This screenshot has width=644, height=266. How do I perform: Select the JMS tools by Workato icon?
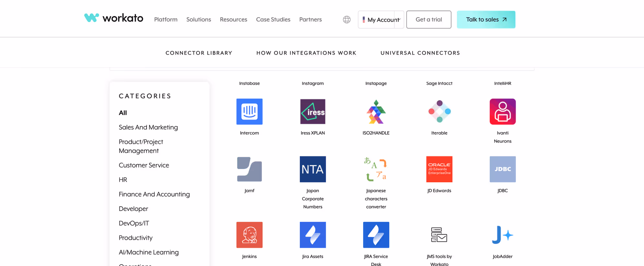coord(439,235)
